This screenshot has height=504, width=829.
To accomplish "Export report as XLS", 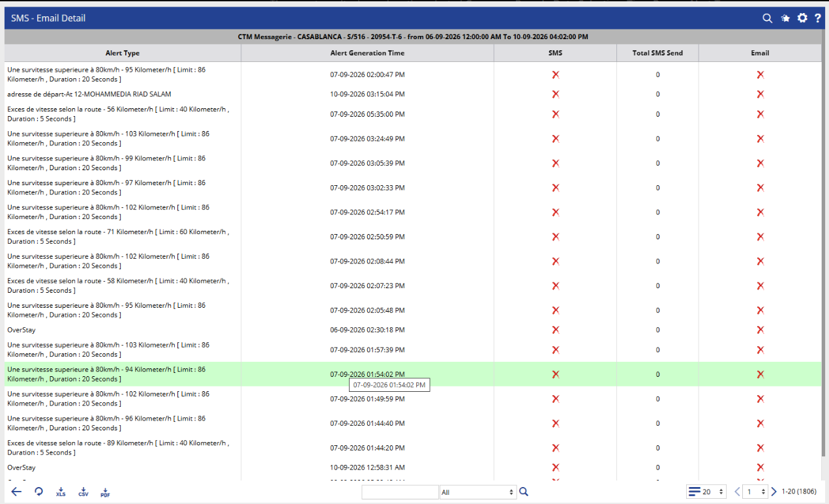I will click(x=61, y=492).
